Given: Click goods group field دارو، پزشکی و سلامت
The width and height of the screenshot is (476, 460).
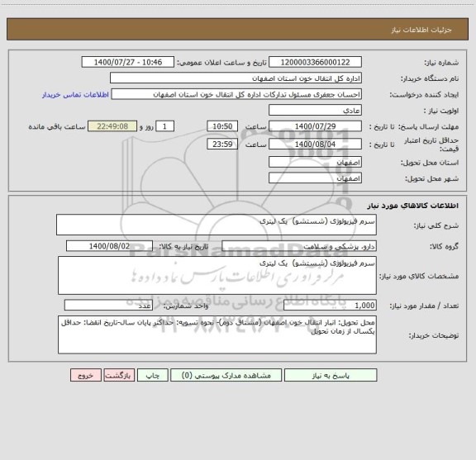Looking at the screenshot, I should coord(299,246).
